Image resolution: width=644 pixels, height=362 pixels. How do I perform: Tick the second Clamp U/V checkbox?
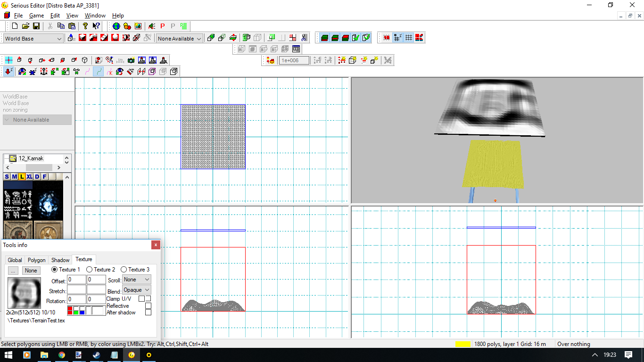pos(148,299)
